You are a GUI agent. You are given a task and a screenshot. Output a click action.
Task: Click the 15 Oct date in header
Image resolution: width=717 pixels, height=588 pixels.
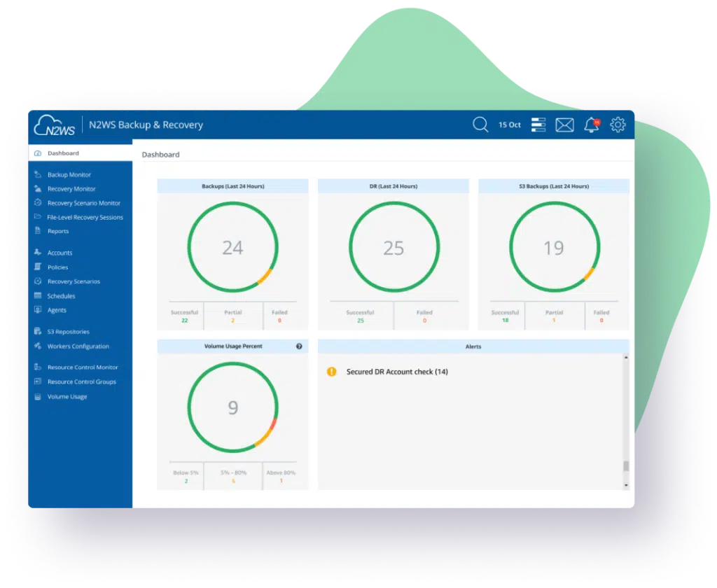510,125
